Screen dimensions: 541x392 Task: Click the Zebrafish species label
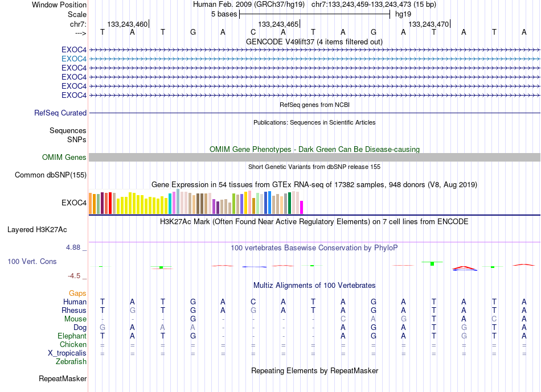tap(71, 362)
